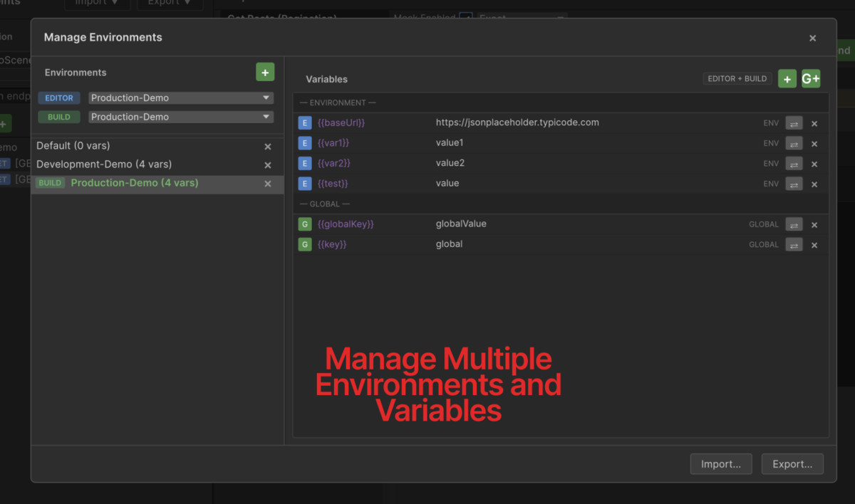
Task: Delete the Development-Demo environment
Action: pyautogui.click(x=268, y=165)
